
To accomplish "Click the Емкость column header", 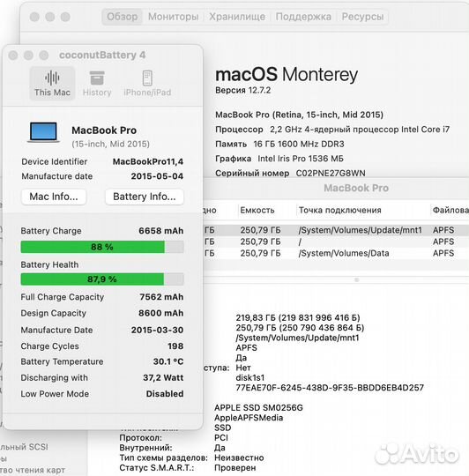I will 257,210.
